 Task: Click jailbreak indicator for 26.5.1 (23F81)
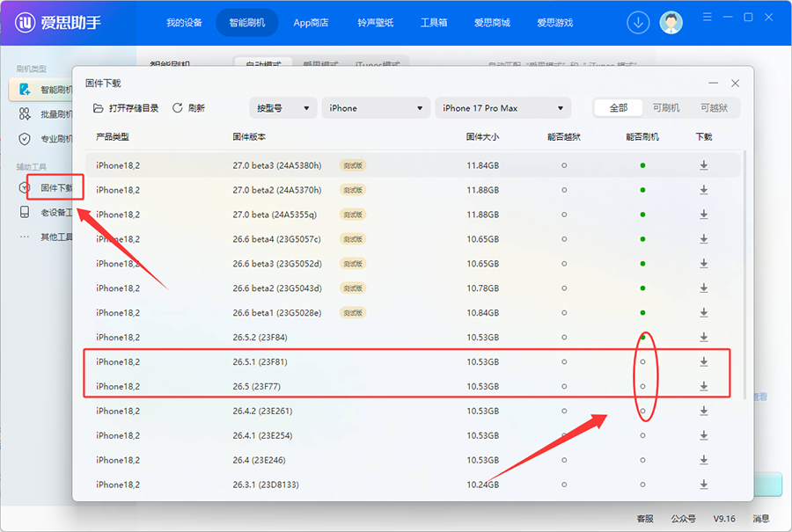(564, 362)
